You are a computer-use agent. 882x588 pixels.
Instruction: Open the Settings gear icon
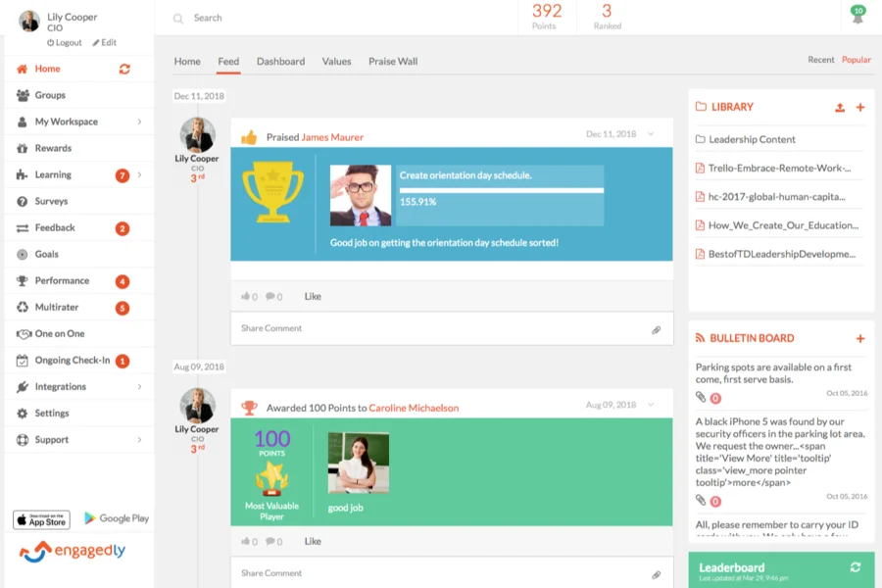[22, 414]
